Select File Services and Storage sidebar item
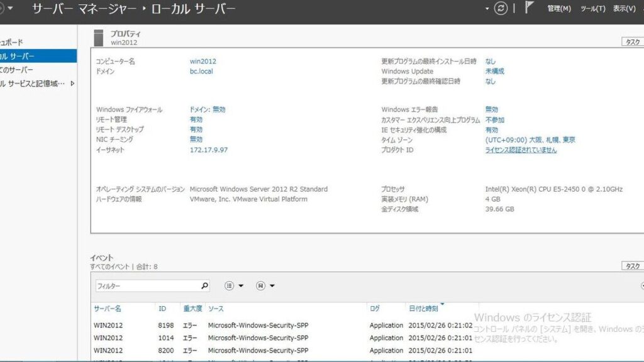Viewport: 644px width, 362px height. pos(38,84)
